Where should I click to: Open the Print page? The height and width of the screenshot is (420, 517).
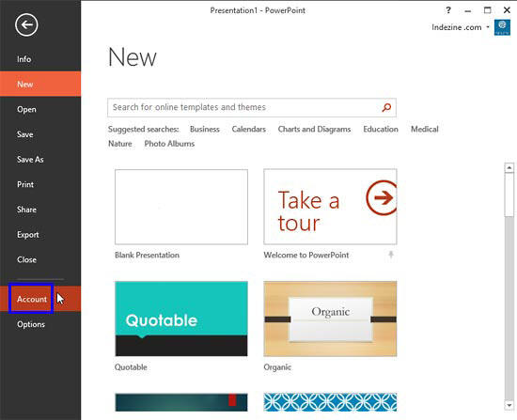pyautogui.click(x=40, y=184)
